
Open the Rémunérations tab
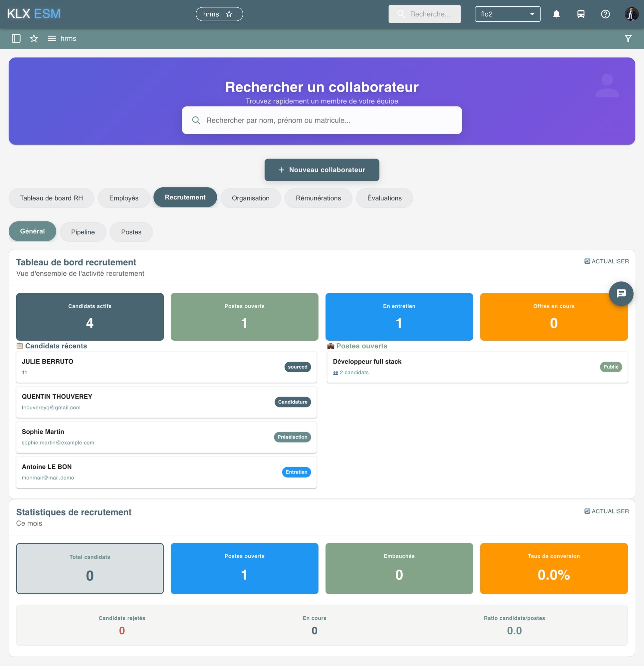point(318,198)
